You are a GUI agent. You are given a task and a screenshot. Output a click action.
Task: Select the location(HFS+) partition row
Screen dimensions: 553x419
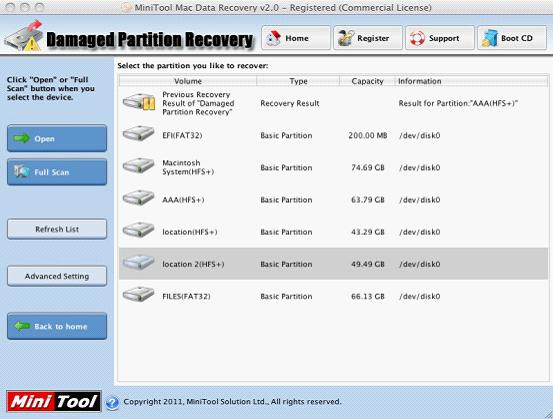[x=333, y=232]
